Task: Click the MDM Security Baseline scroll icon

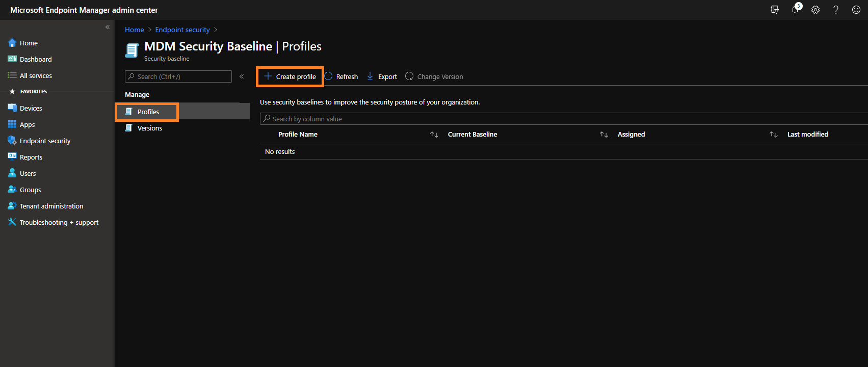Action: point(132,50)
